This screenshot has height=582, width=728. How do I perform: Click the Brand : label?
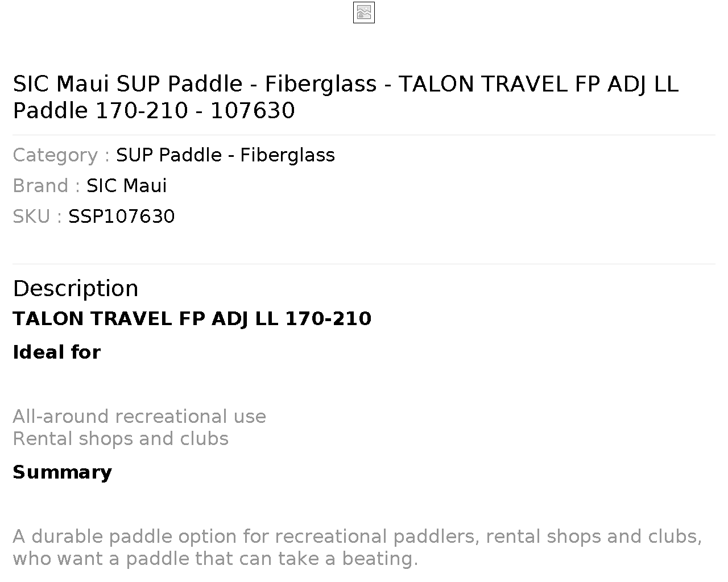click(47, 186)
